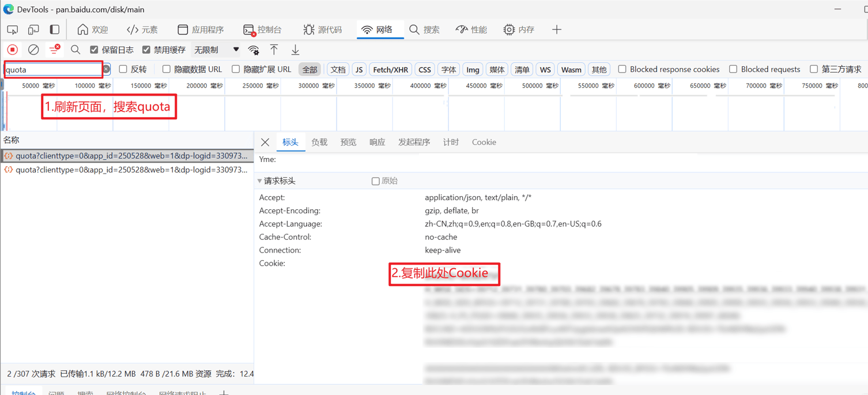Filter requests by Fetch/XHR type
Image resolution: width=868 pixels, height=395 pixels.
point(390,69)
